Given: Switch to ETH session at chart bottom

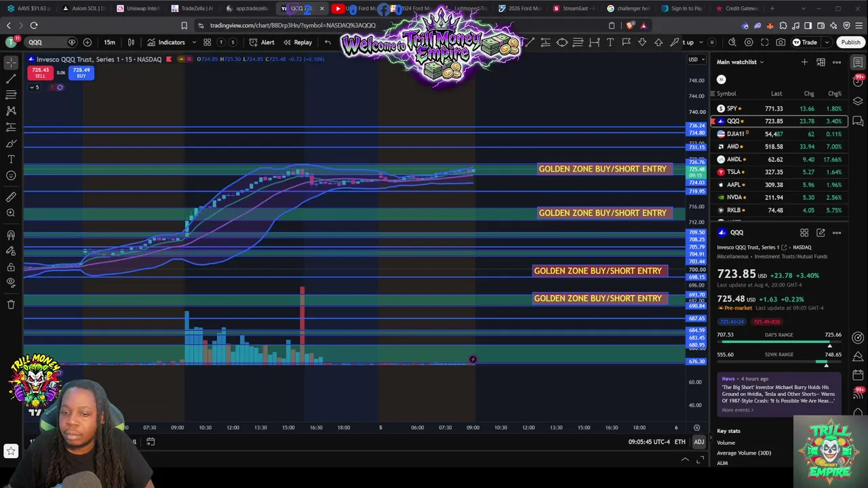Looking at the screenshot, I should tap(679, 442).
